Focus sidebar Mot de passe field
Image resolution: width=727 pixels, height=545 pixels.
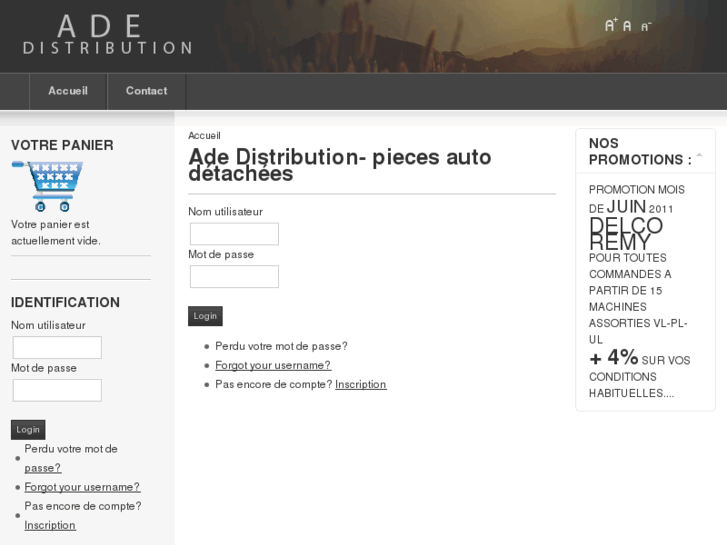(57, 390)
